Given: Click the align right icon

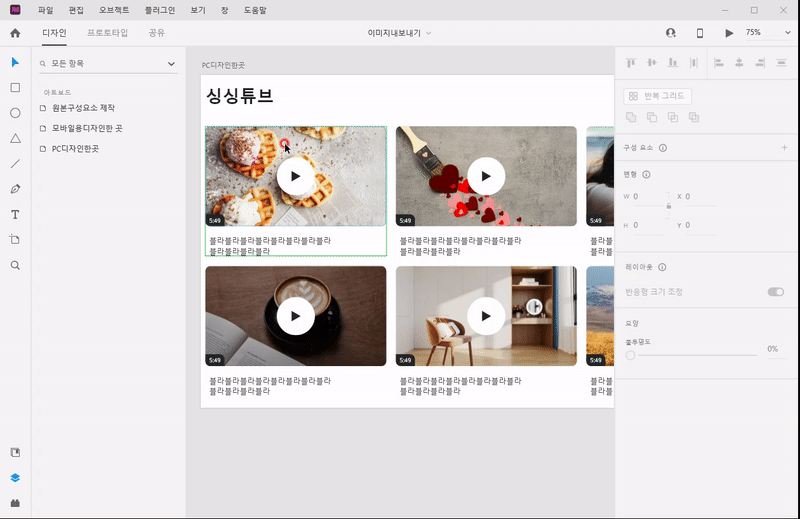Looking at the screenshot, I should click(x=760, y=63).
